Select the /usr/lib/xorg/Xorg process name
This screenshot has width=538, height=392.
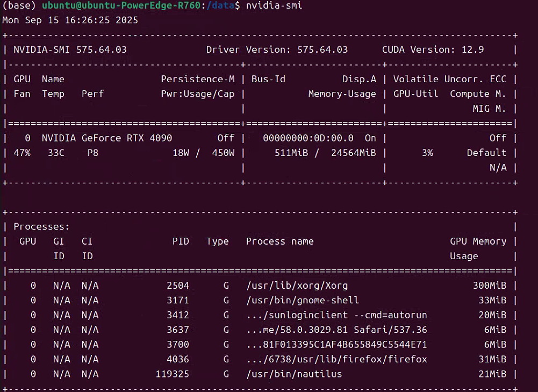297,286
